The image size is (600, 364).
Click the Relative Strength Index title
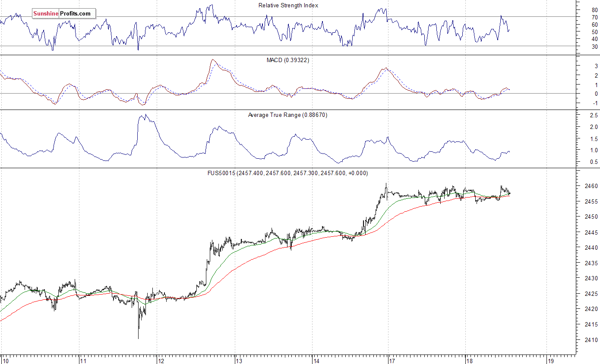(288, 5)
